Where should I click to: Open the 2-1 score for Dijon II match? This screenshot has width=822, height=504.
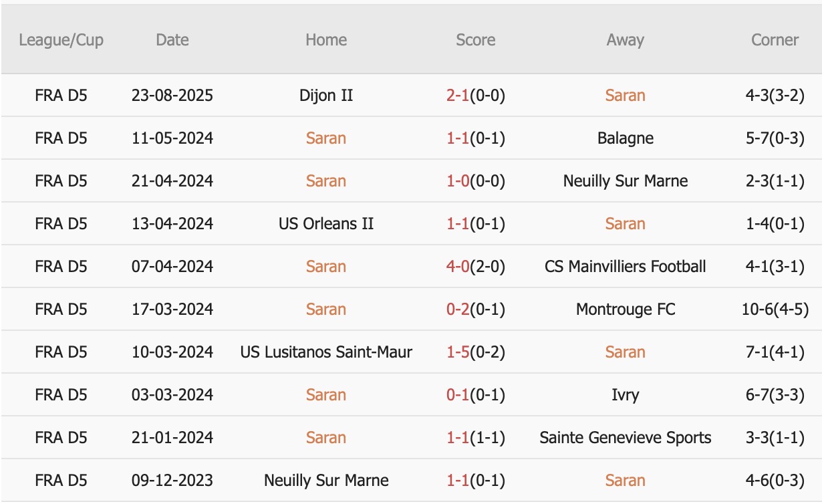tap(458, 96)
